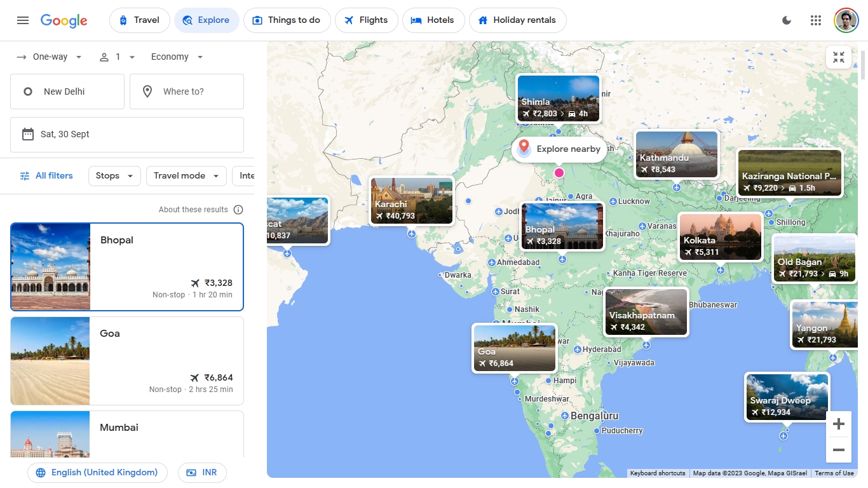Select the Goa destination card
The image size is (868, 488).
click(x=127, y=360)
